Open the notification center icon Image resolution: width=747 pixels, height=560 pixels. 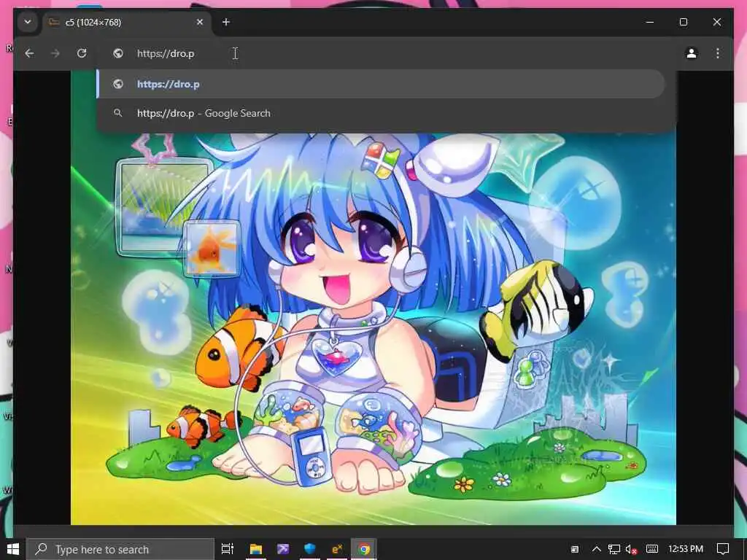coord(723,550)
